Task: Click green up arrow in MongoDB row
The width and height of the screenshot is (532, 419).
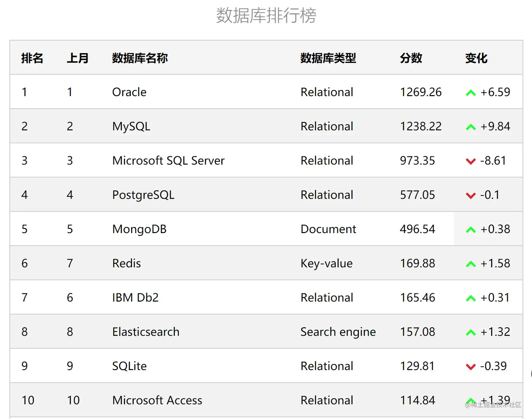Action: (x=470, y=230)
